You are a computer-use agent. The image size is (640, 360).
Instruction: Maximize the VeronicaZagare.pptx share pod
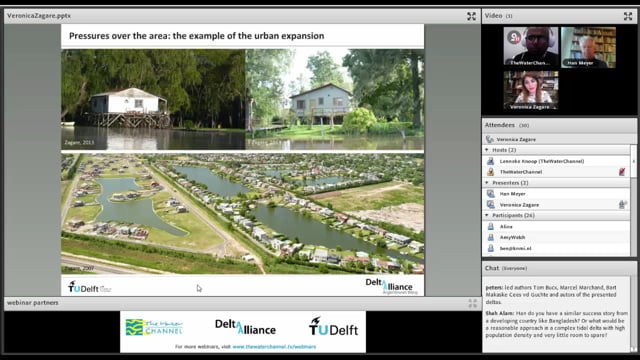(x=471, y=16)
